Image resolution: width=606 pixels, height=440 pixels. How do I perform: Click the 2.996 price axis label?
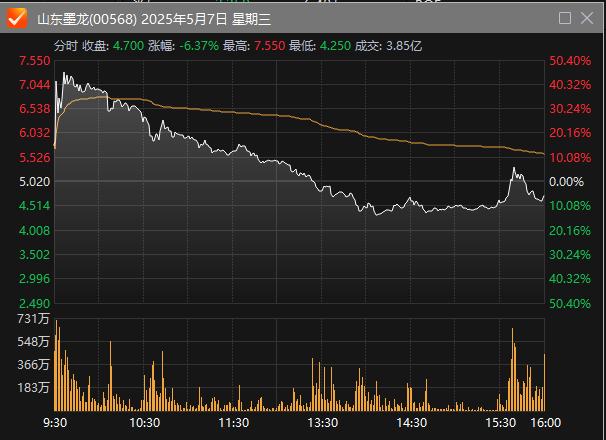click(x=35, y=279)
